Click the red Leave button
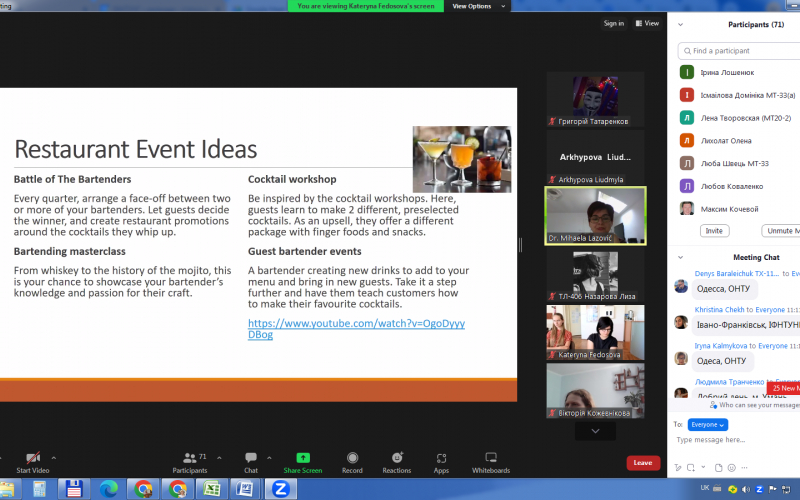The height and width of the screenshot is (500, 800). pyautogui.click(x=643, y=463)
